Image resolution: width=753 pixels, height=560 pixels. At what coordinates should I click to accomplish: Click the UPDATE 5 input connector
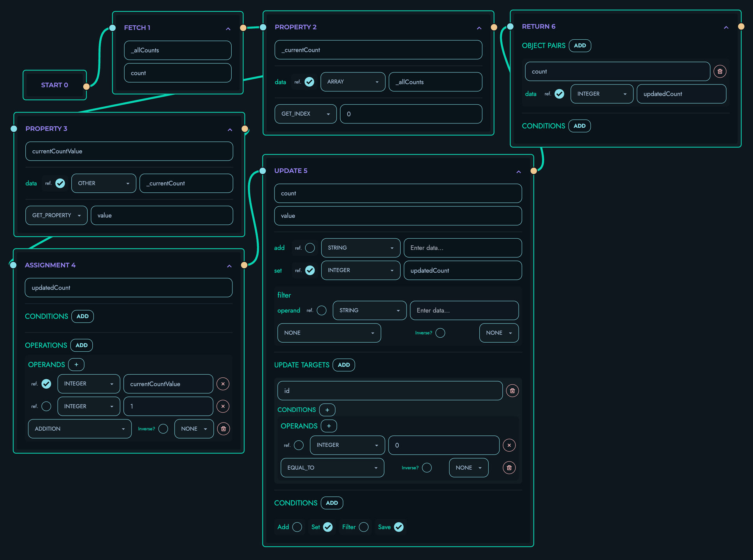click(263, 171)
